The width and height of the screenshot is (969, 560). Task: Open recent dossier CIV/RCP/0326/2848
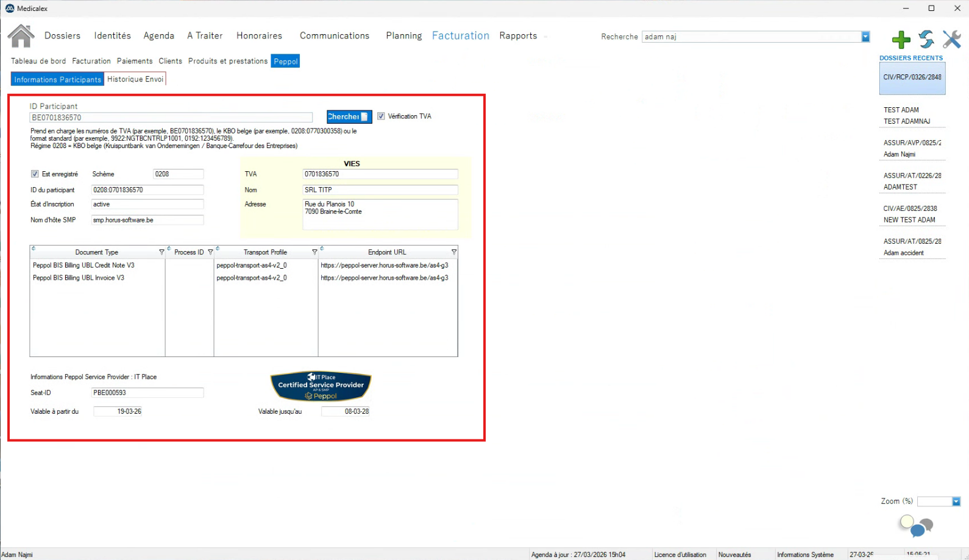point(912,77)
